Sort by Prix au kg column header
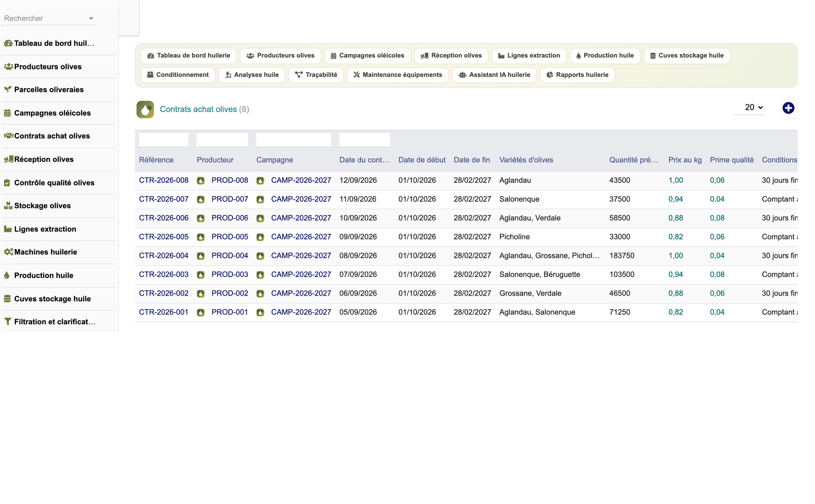The width and height of the screenshot is (815, 504). [685, 160]
